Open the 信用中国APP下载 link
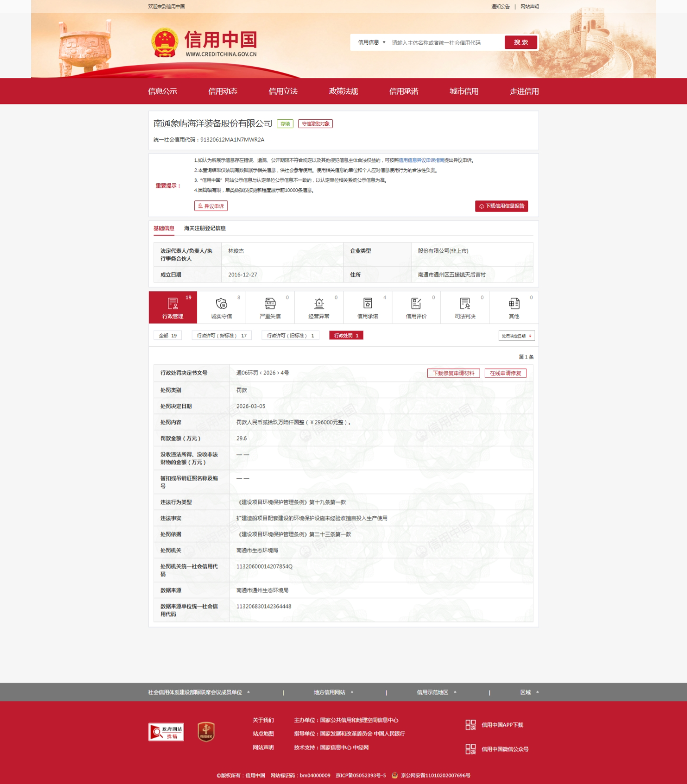Screen dimensions: 687x784 [502, 725]
